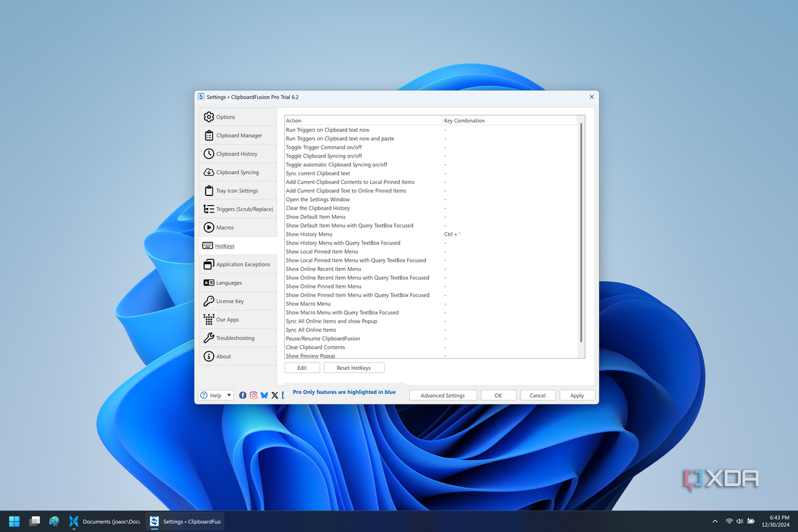Open the Options gear section
The height and width of the screenshot is (532, 798).
click(x=238, y=117)
